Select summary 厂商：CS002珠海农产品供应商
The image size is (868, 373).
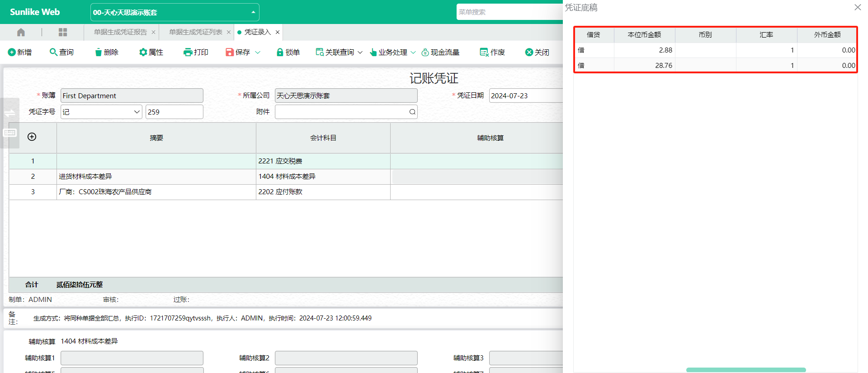[x=156, y=192]
